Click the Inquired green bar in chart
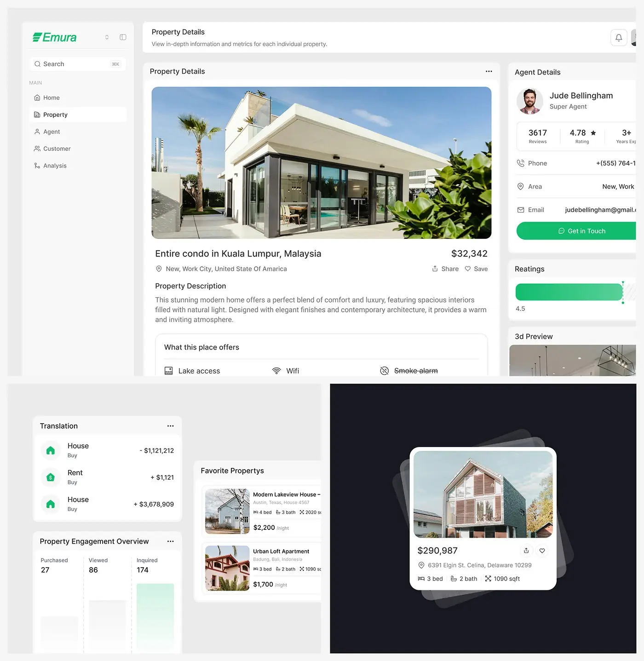The height and width of the screenshot is (661, 644). pyautogui.click(x=155, y=618)
